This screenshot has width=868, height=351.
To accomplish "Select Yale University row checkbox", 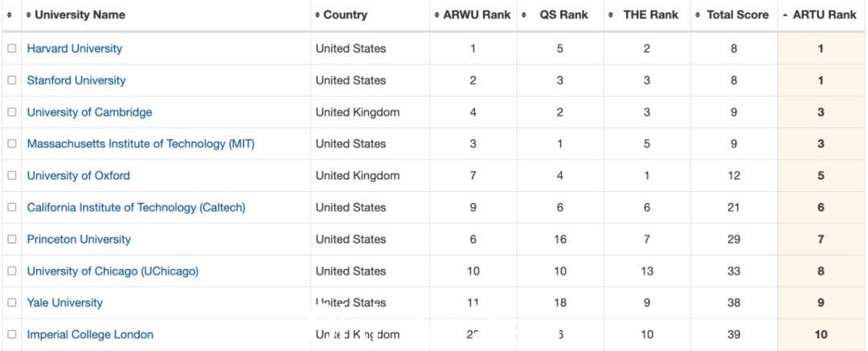I will (x=11, y=303).
